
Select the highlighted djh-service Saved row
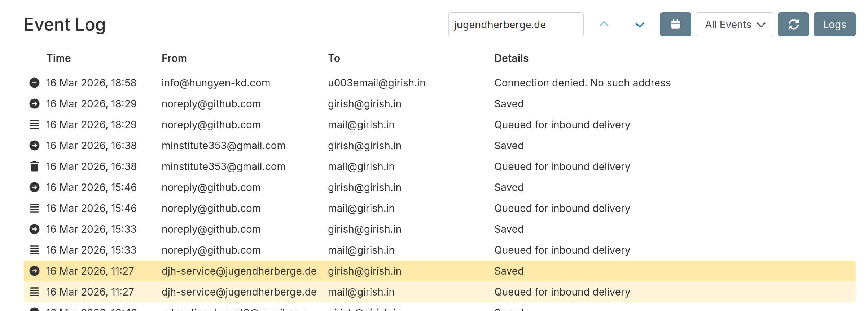click(509, 271)
